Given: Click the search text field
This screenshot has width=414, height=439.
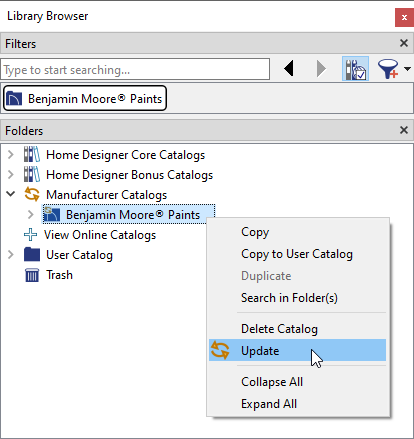Looking at the screenshot, I should click(x=135, y=69).
